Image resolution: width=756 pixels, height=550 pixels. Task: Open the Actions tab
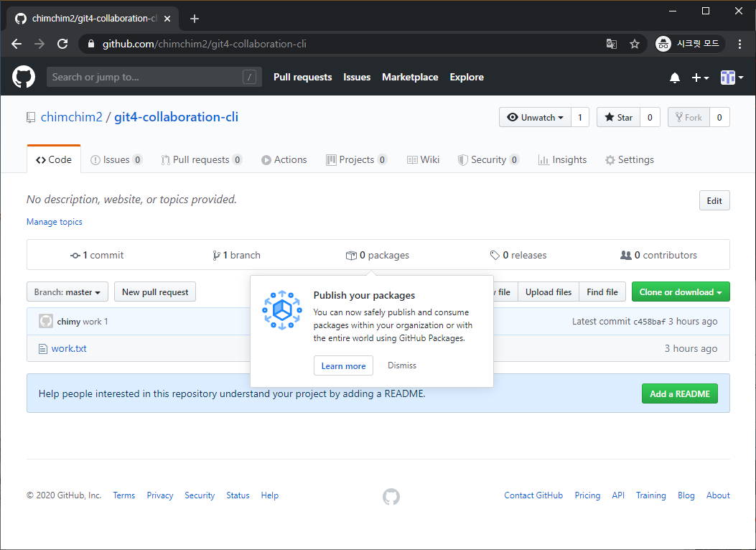284,159
